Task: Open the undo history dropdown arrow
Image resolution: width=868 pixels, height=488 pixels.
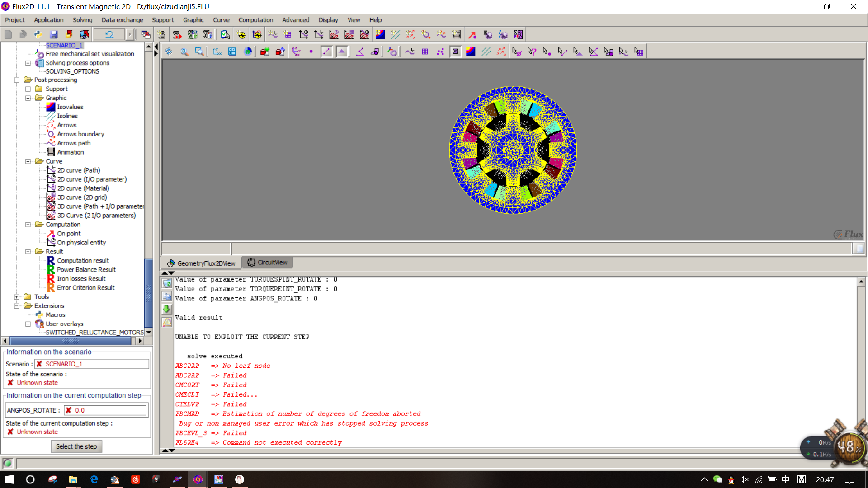Action: tap(130, 34)
